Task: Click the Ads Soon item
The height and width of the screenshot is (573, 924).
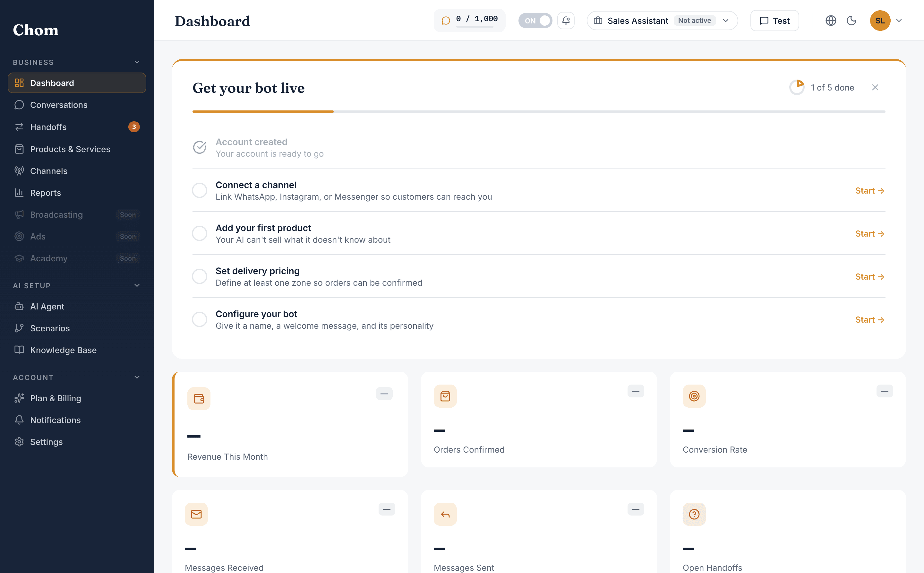Action: [77, 237]
